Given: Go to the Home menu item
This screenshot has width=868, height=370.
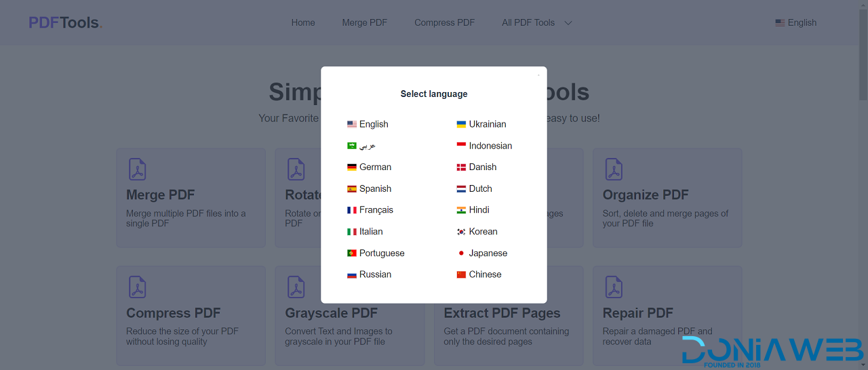Looking at the screenshot, I should point(303,22).
